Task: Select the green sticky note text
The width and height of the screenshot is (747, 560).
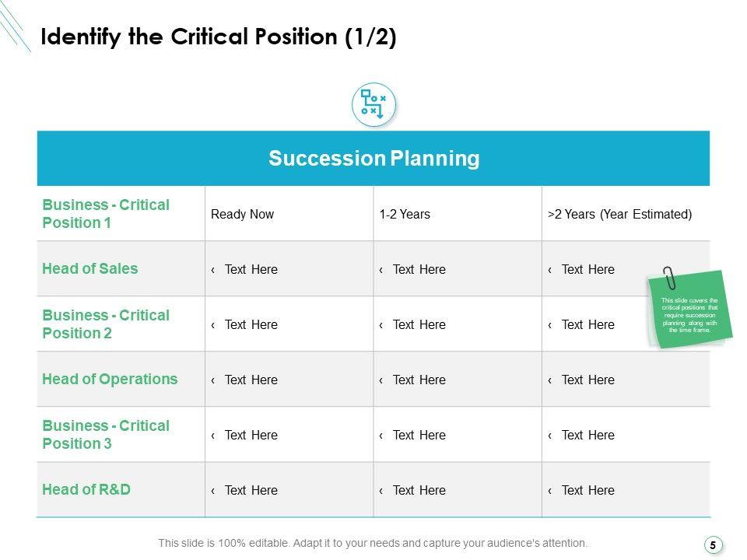Action: click(689, 315)
